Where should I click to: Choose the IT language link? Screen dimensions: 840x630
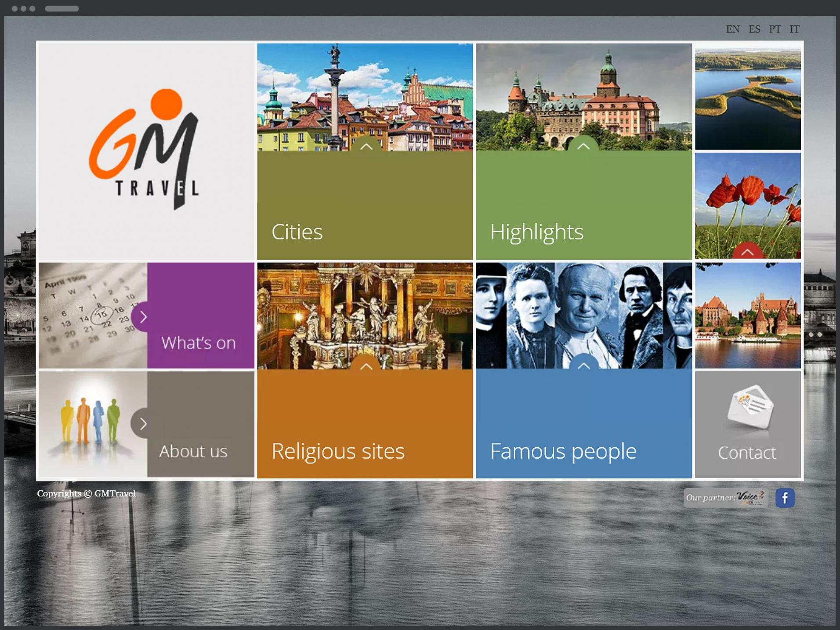pyautogui.click(x=794, y=29)
